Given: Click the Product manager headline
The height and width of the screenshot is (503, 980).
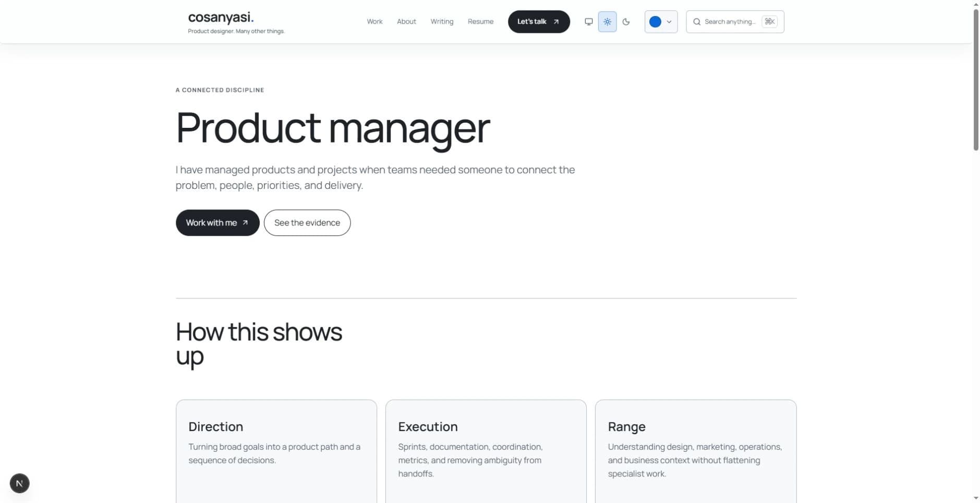Looking at the screenshot, I should click(333, 128).
